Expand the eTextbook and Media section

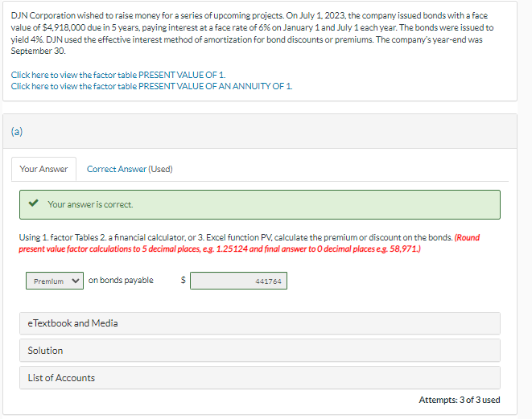tap(260, 323)
